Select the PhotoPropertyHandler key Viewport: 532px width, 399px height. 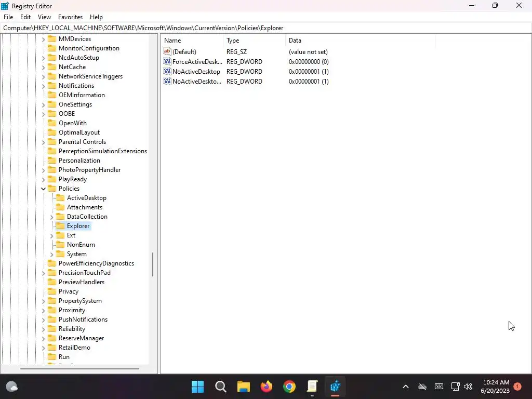pyautogui.click(x=89, y=170)
